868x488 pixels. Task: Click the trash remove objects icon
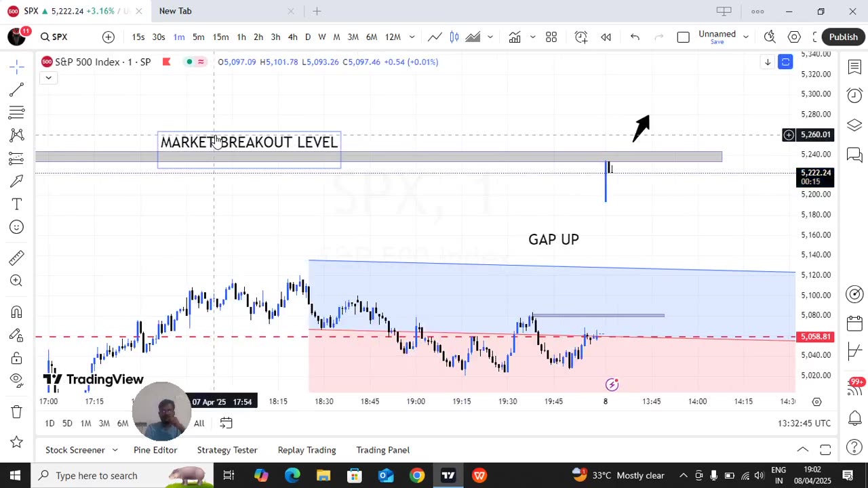[17, 411]
